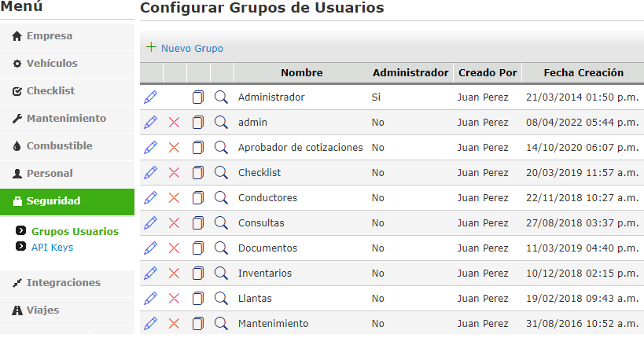Open magnifier for admin group
The image size is (644, 338).
point(221,123)
